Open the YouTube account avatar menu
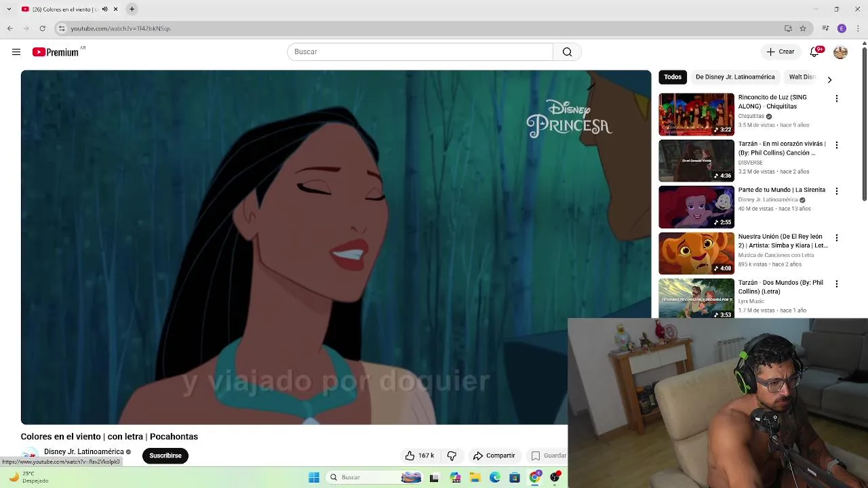Screen dimensions: 868x488 click(x=840, y=52)
